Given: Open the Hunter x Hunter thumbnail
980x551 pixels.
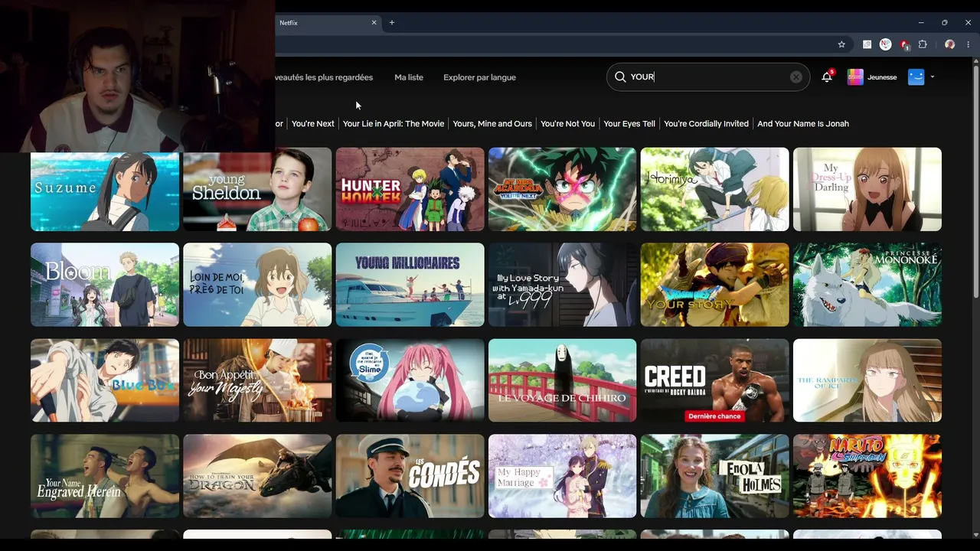Looking at the screenshot, I should (410, 189).
